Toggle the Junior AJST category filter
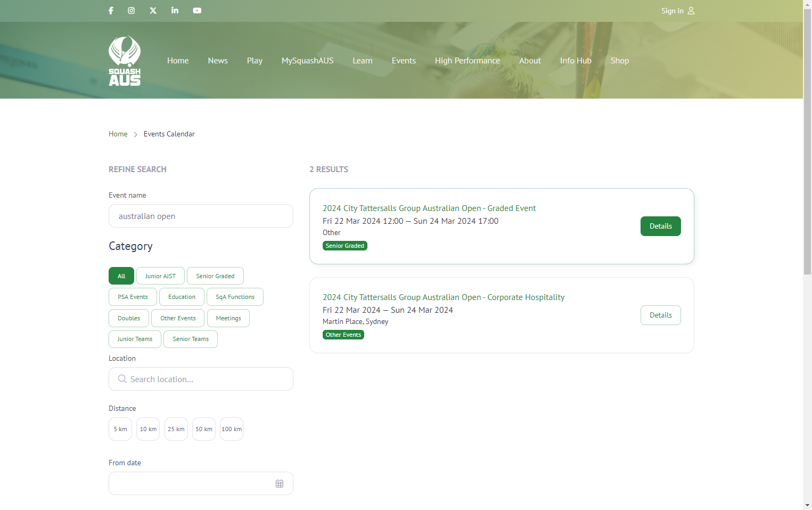Screen dimensions: 812x510 coord(160,276)
